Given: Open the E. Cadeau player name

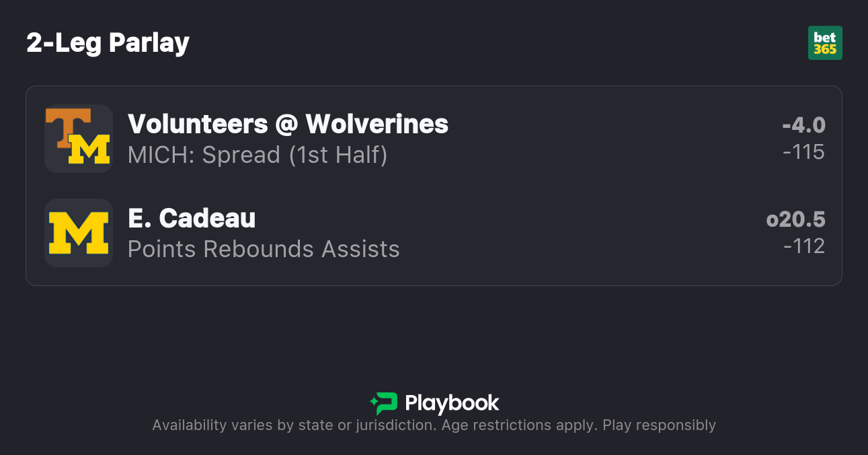Looking at the screenshot, I should point(192,218).
